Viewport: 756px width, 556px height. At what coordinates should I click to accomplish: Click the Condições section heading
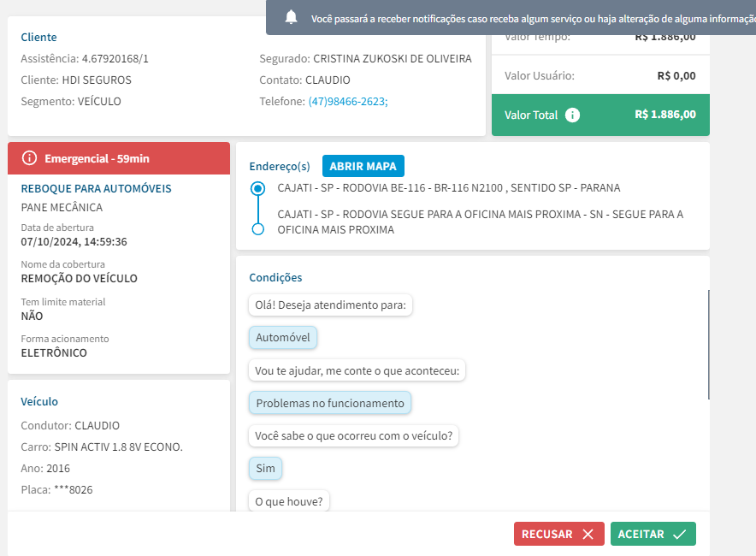(275, 278)
